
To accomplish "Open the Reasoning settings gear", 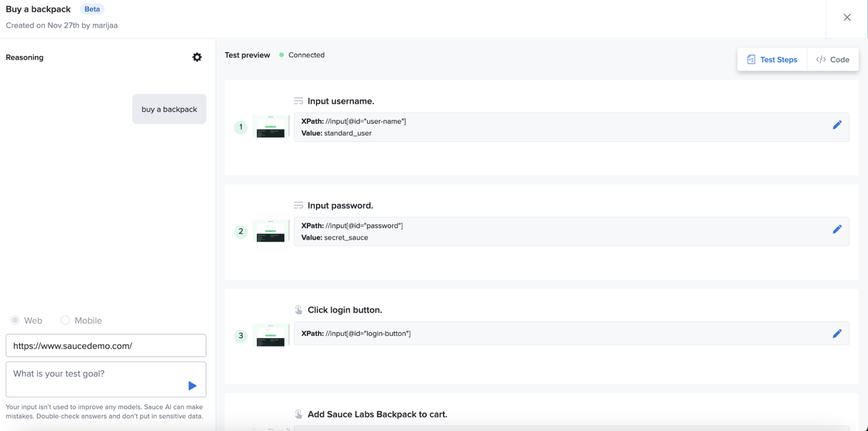I will pyautogui.click(x=197, y=57).
